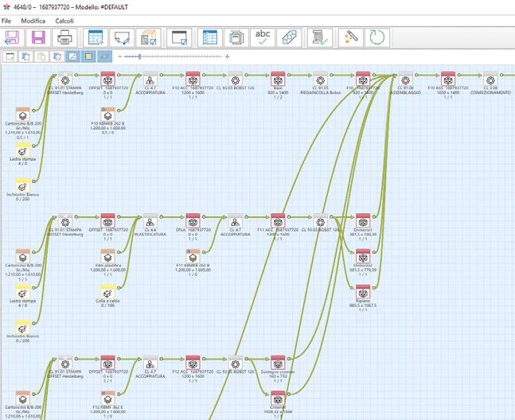515x420 pixels.
Task: Click the document scroll with checkmark icon
Action: click(x=320, y=37)
